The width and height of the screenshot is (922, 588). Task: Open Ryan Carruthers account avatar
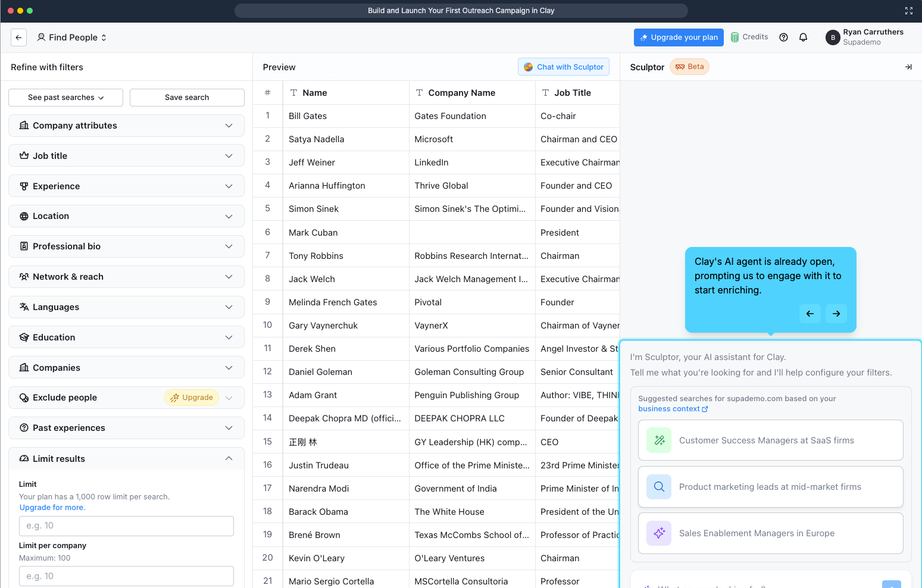point(833,37)
